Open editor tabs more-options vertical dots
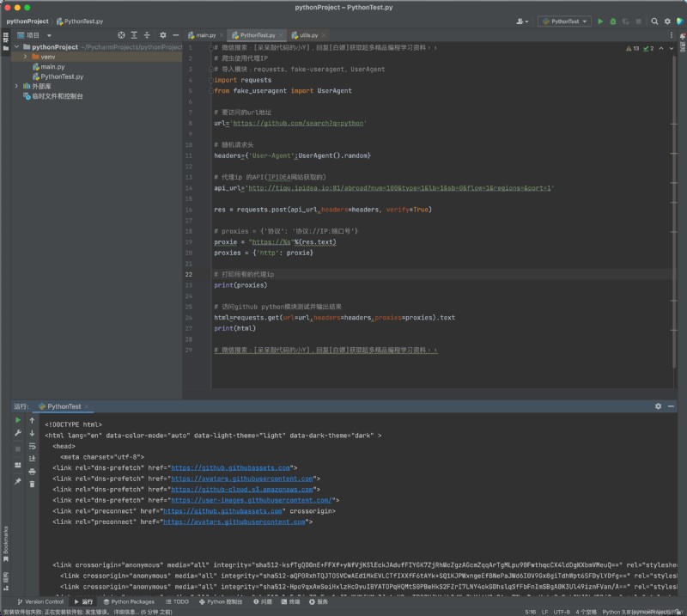Viewport: 687px width, 616px height. [672, 35]
